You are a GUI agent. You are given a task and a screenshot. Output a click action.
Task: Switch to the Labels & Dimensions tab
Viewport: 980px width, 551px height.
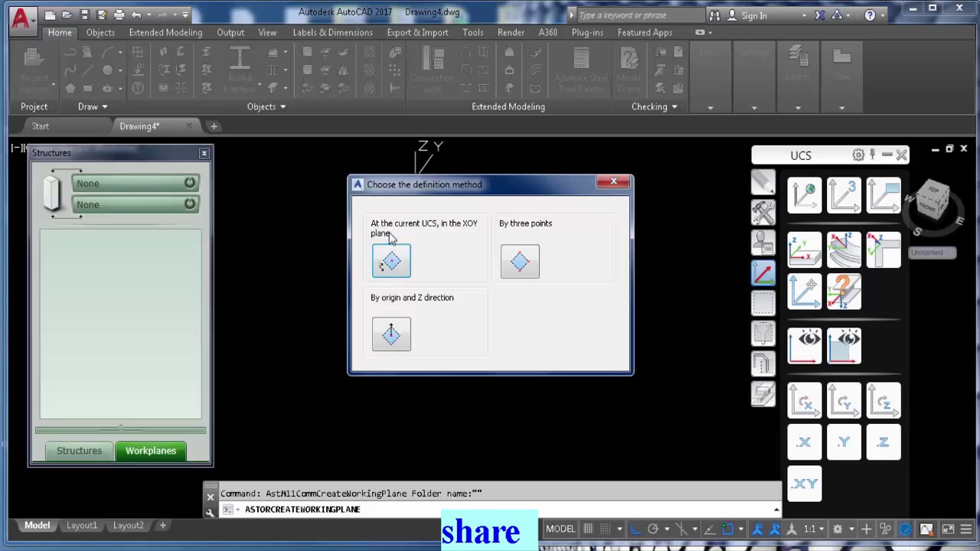[332, 32]
